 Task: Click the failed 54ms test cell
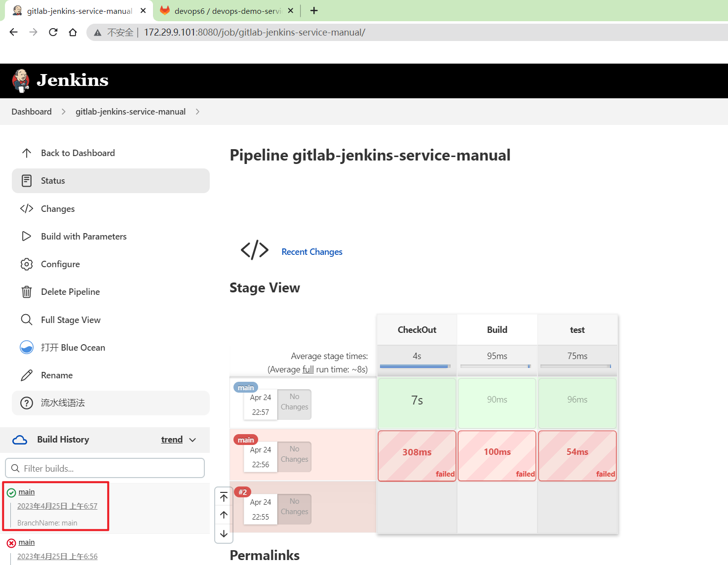577,456
